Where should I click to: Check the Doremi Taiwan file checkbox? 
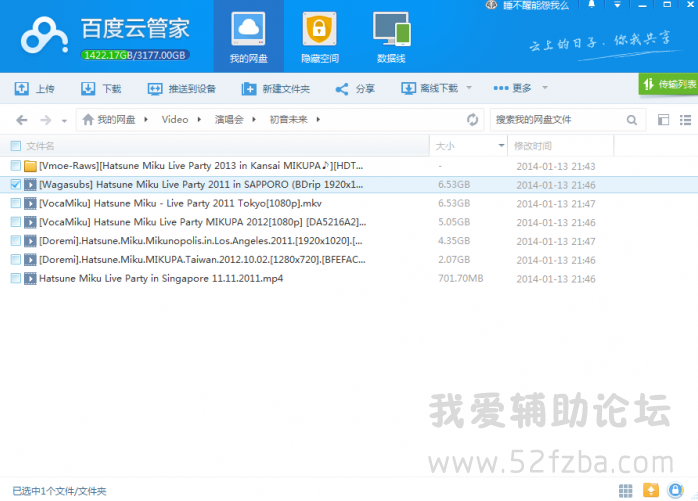point(16,259)
